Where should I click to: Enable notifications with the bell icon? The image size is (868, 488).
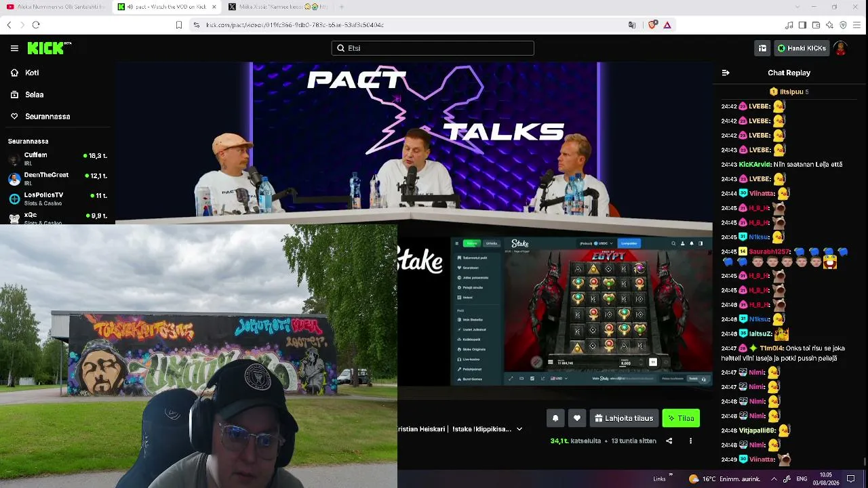555,418
